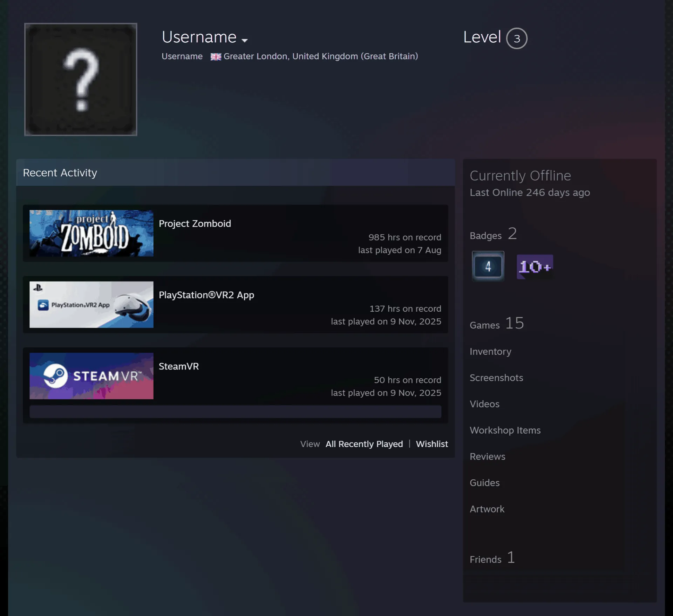Screen dimensions: 673x616
Task: Open the Friends list
Action: click(492, 557)
